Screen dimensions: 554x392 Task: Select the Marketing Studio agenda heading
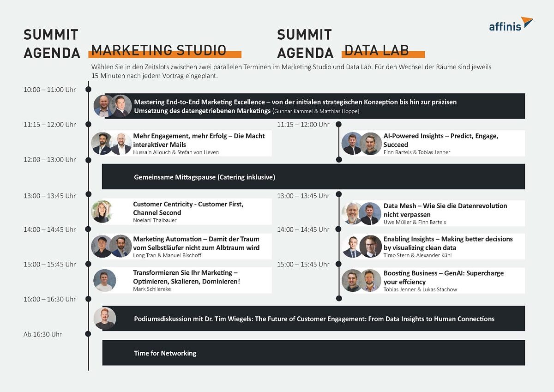click(159, 50)
